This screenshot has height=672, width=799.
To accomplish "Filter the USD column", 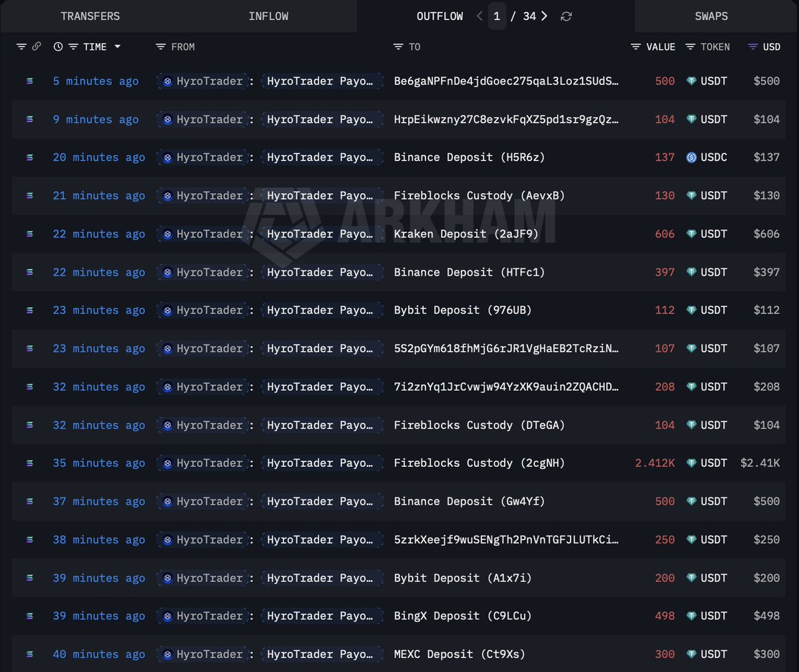I will [x=753, y=47].
